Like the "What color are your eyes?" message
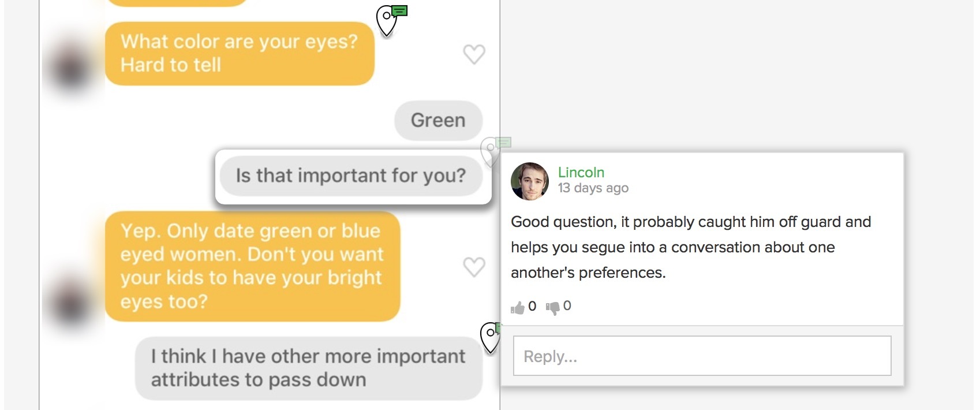Screen dimensions: 980x410 (x=474, y=54)
